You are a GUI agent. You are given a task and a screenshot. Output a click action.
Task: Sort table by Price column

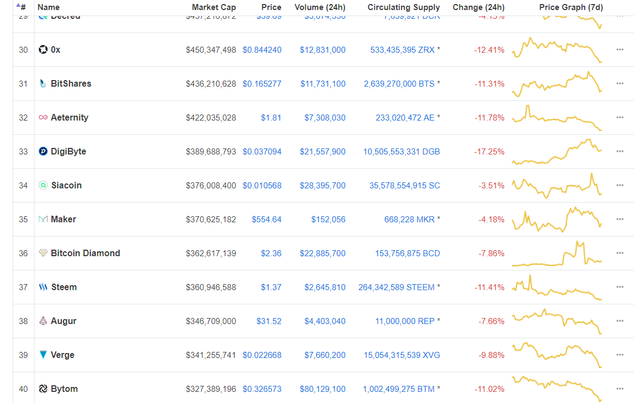pos(271,7)
